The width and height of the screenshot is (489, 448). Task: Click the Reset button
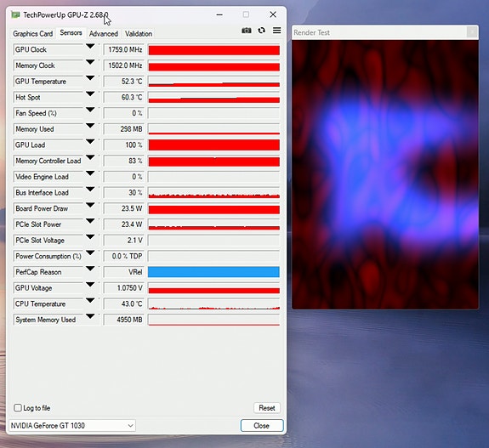pos(267,408)
